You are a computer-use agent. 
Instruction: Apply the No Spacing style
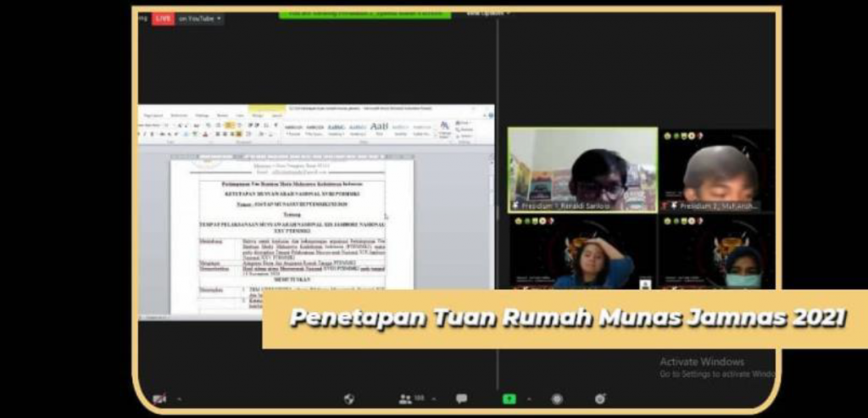(x=314, y=130)
